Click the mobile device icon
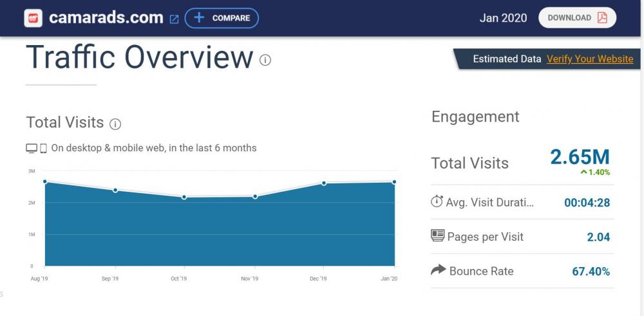The height and width of the screenshot is (316, 644). coord(44,149)
